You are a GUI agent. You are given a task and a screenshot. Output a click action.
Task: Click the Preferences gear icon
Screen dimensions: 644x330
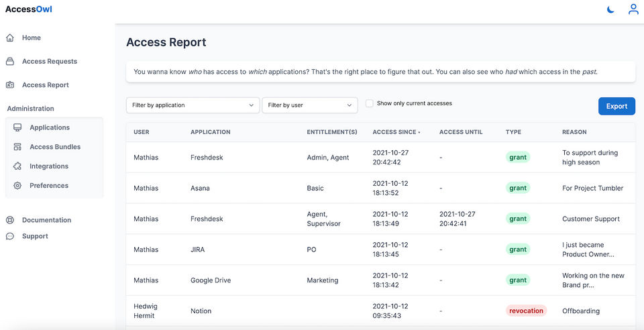(x=17, y=186)
